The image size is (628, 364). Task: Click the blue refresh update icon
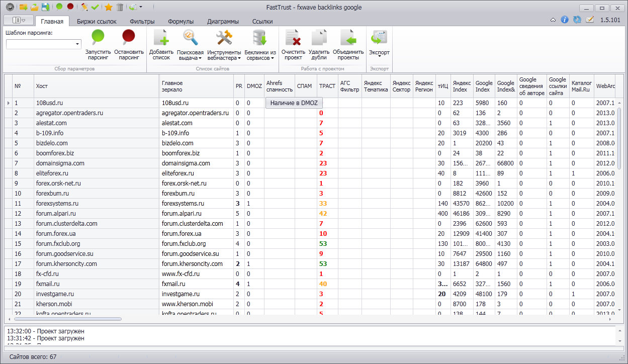[577, 20]
